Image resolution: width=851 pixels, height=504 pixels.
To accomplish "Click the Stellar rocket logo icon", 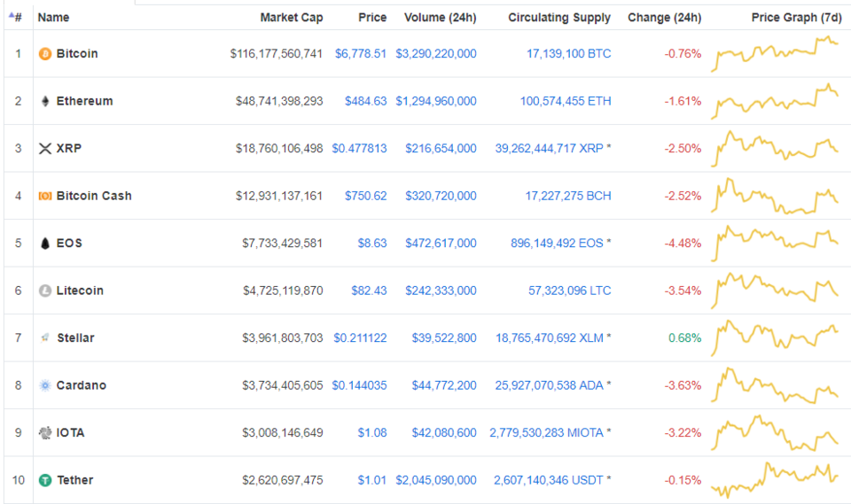I will click(45, 338).
